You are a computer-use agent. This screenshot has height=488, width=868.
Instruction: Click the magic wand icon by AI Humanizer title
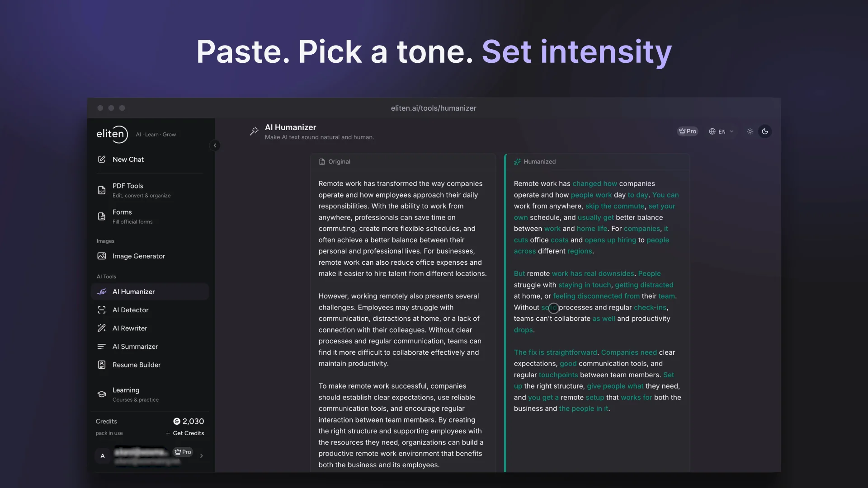[254, 131]
